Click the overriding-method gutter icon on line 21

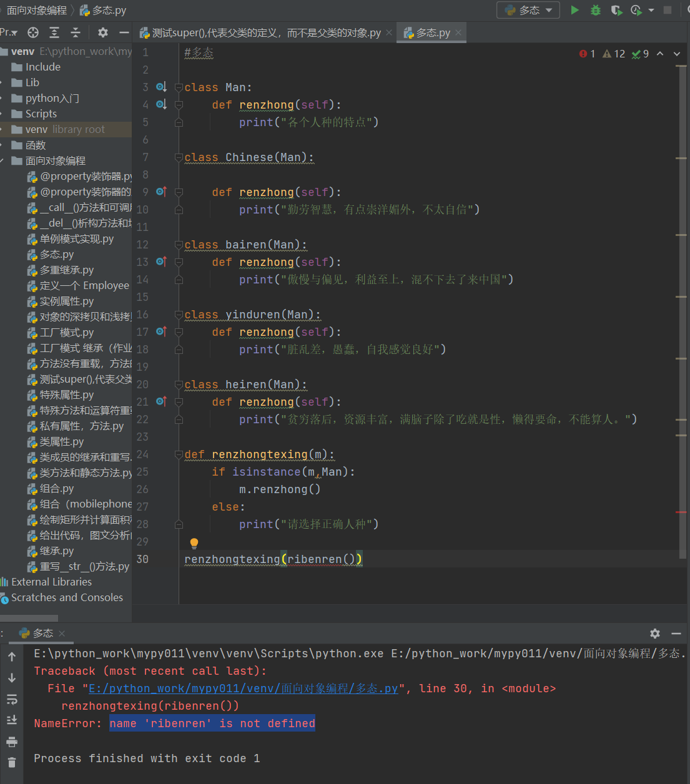[x=161, y=401]
